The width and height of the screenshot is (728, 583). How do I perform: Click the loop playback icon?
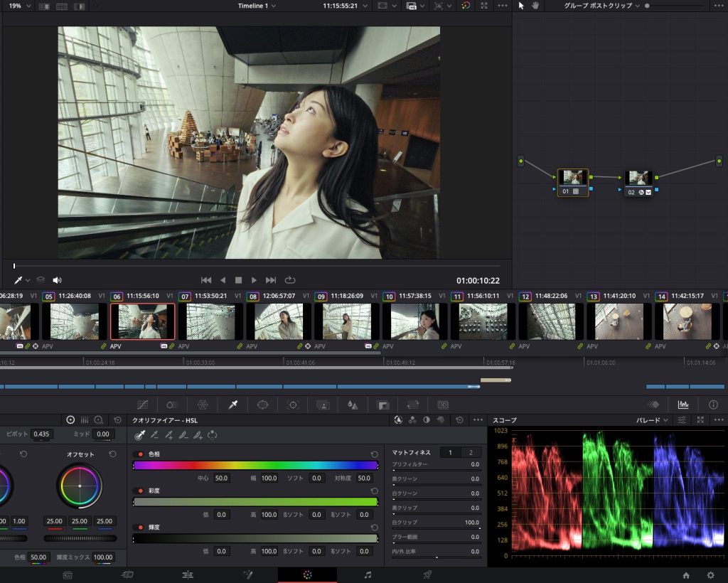pyautogui.click(x=290, y=280)
